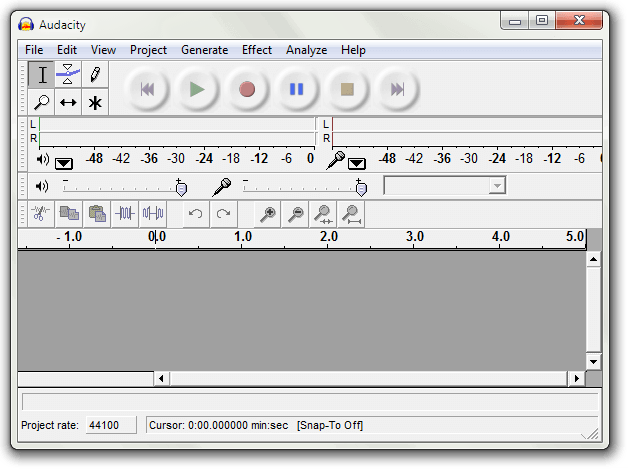Click vertical scrollbar down arrow
The width and height of the screenshot is (628, 469).
coord(593,362)
